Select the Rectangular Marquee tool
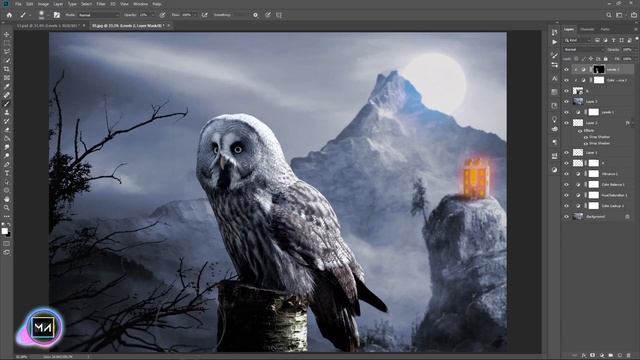This screenshot has height=360, width=640. coord(7,43)
